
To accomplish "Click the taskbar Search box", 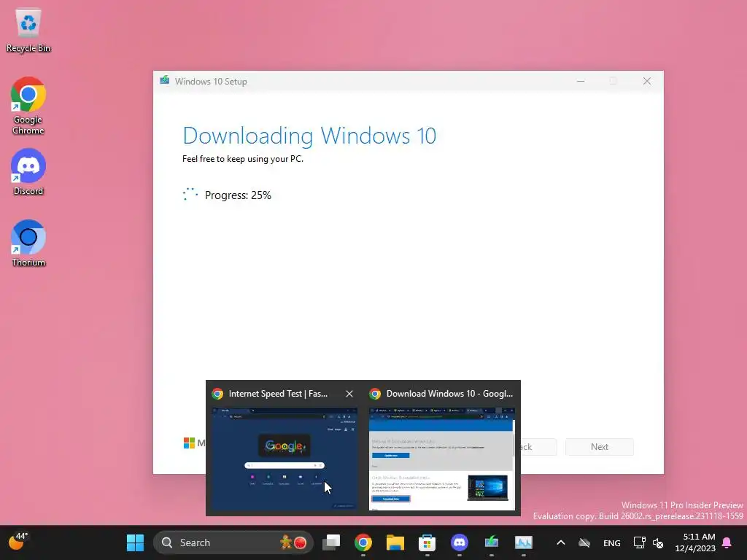I will 233,542.
